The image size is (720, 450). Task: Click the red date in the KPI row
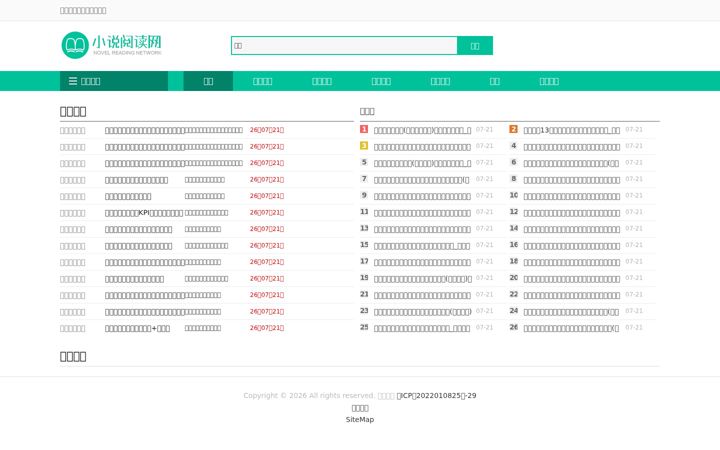pyautogui.click(x=267, y=213)
